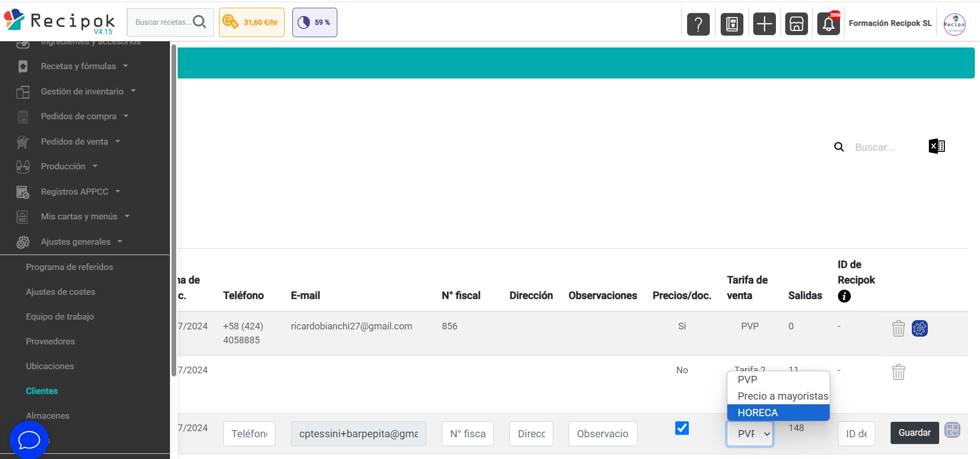980x459 pixels.
Task: Collapse Ajustes generales menu arrow
Action: pos(120,241)
